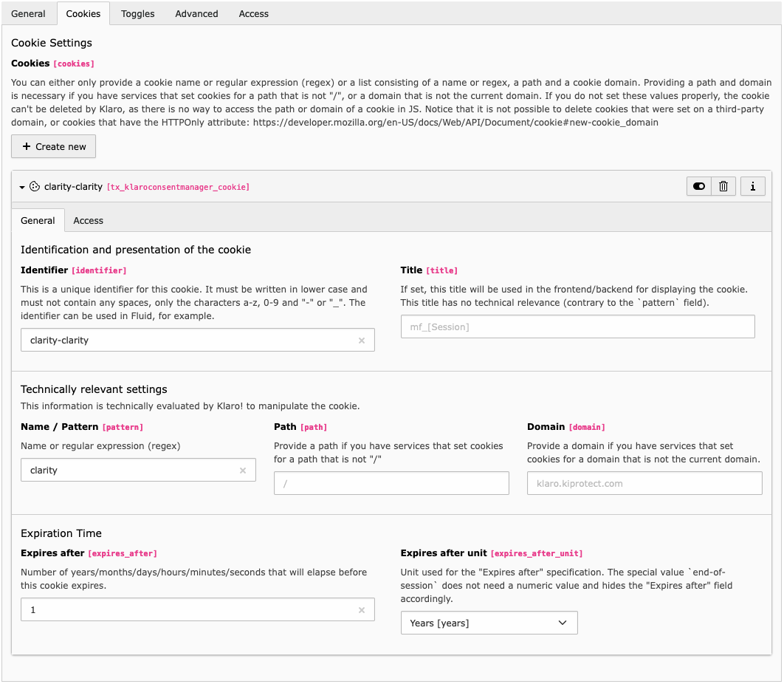
Task: Toggle visibility of clarity-clarity cookie
Action: (x=698, y=187)
